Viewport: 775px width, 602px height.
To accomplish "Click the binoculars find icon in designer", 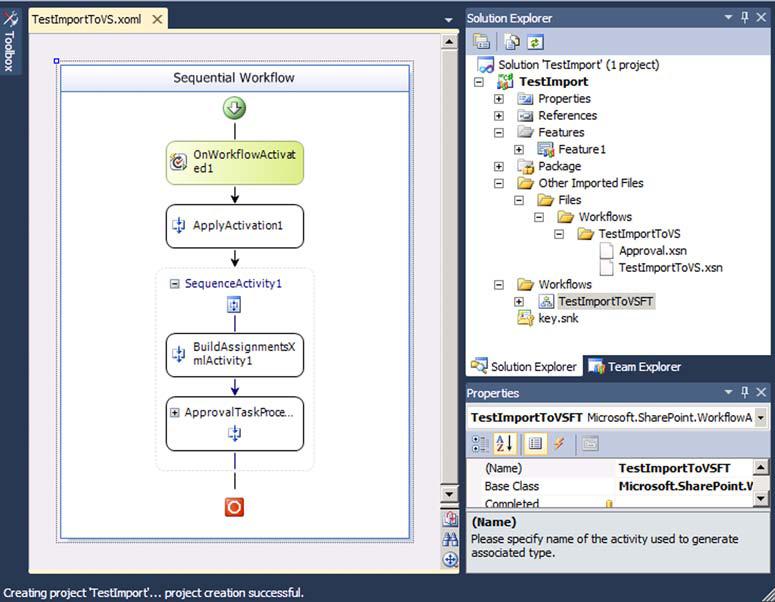I will (x=450, y=539).
